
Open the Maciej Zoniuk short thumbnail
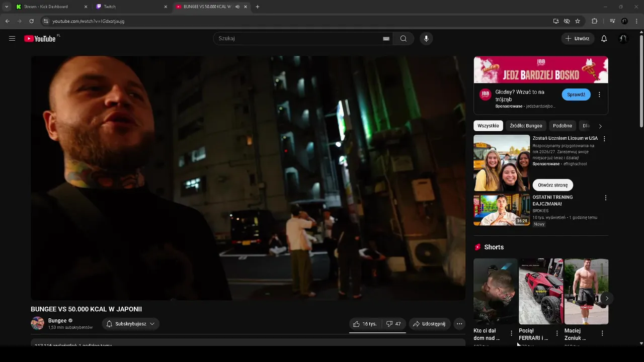(586, 291)
